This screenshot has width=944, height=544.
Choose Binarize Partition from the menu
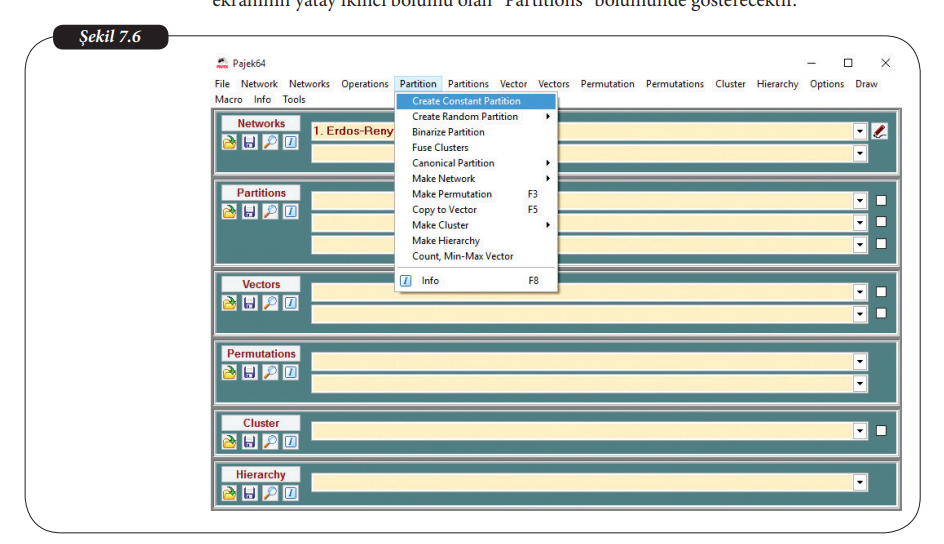coord(448,132)
